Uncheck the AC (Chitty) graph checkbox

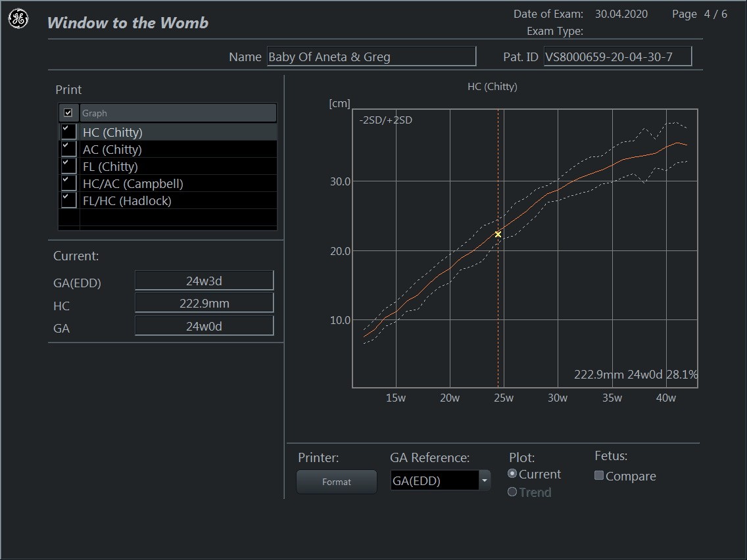(68, 149)
